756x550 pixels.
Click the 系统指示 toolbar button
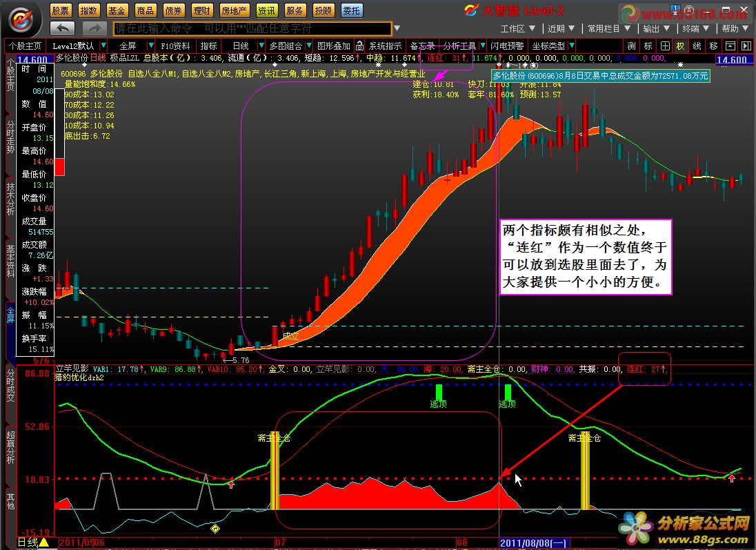(385, 46)
